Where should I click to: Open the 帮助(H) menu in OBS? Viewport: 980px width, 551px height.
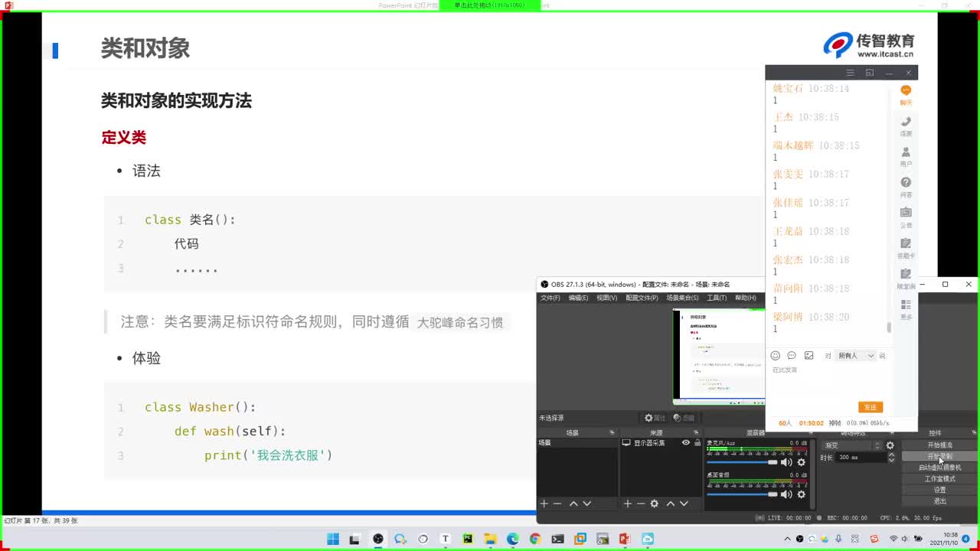(745, 298)
